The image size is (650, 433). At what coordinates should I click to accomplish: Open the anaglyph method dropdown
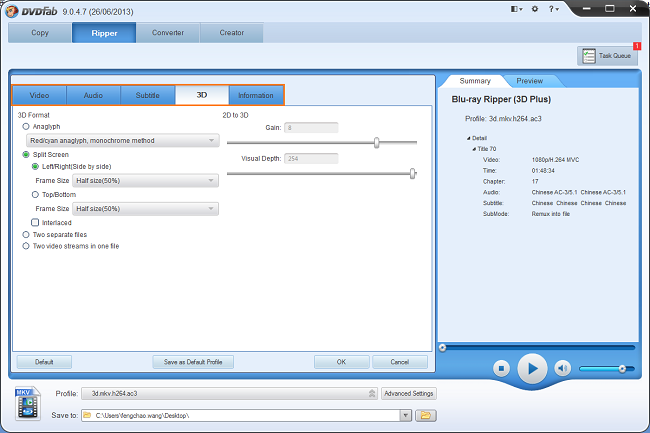(x=122, y=140)
